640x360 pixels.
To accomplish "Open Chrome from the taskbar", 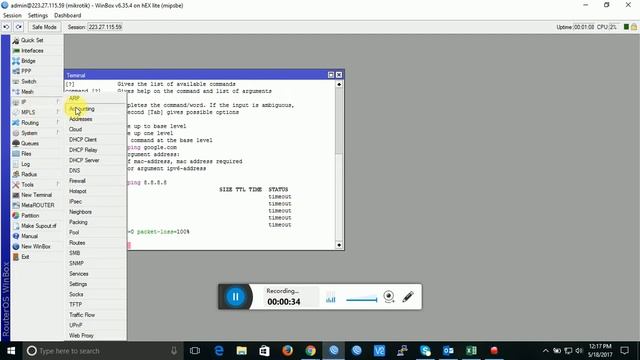I will coord(311,351).
